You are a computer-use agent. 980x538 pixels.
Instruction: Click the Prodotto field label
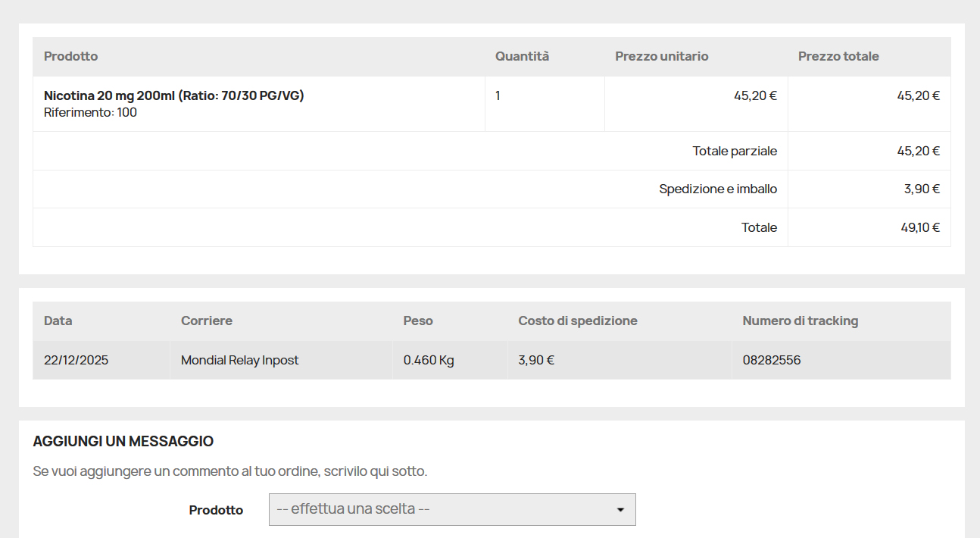point(216,509)
